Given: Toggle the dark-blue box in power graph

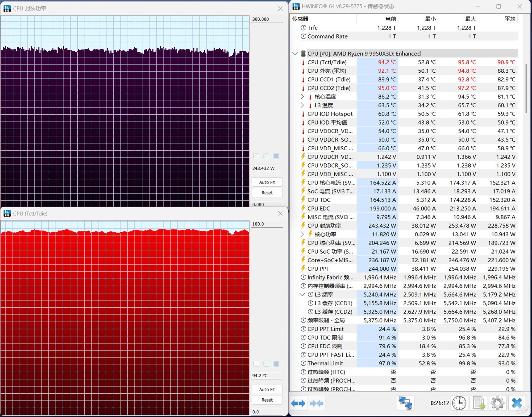Looking at the screenshot, I should [276, 156].
